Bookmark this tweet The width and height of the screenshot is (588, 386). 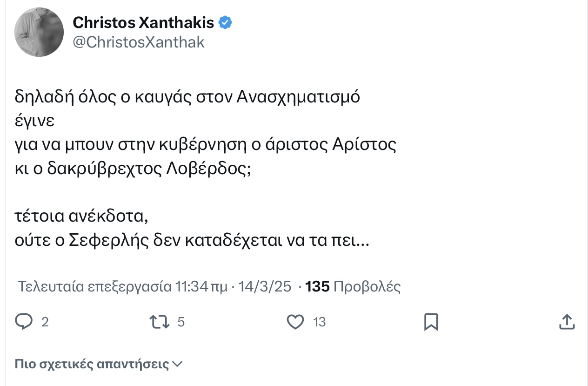coord(431,322)
